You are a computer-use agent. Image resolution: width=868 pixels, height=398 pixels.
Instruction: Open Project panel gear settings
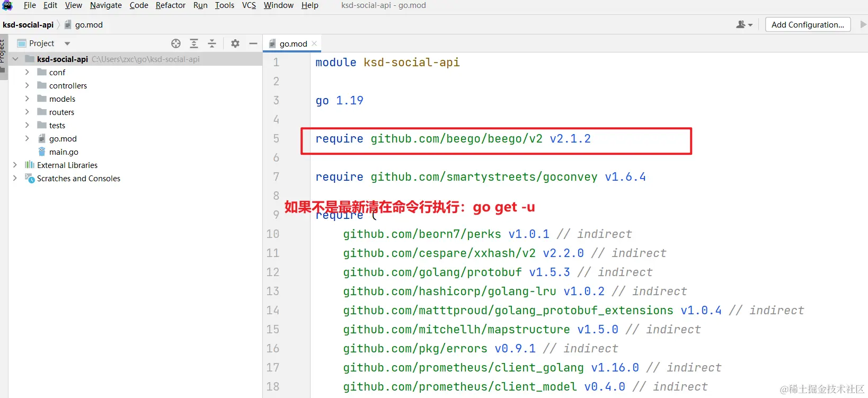pos(235,43)
